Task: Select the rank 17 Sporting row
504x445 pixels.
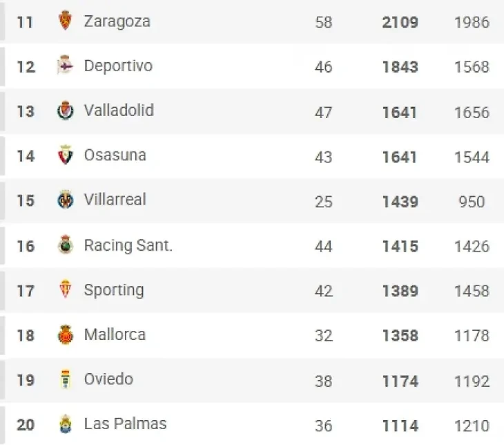Action: [x=252, y=290]
